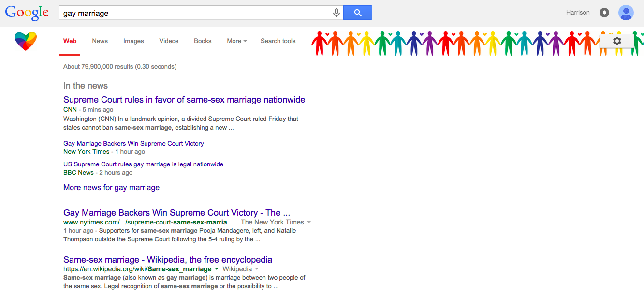Click the Google logo

[27, 13]
